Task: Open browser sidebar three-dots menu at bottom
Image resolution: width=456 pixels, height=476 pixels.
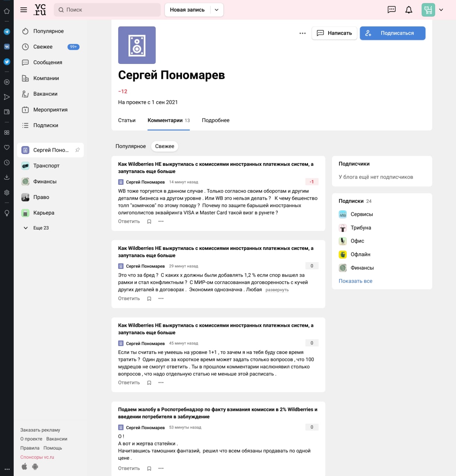Action: point(7,469)
